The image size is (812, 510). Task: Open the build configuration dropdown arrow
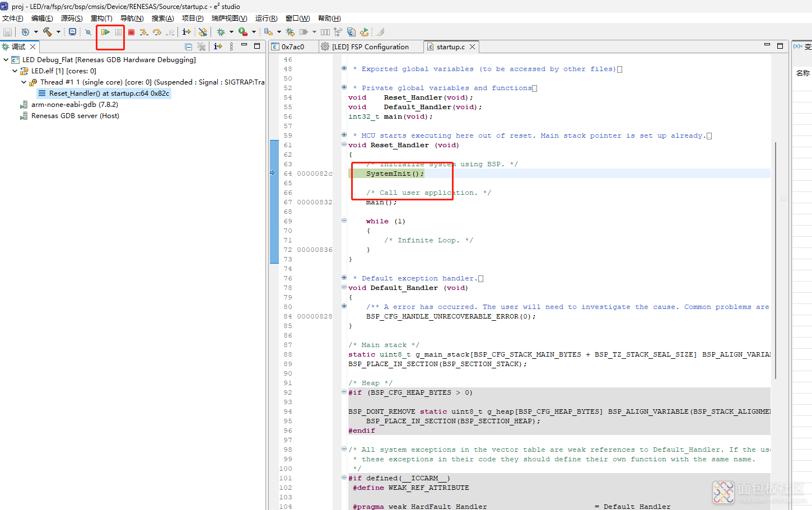pyautogui.click(x=36, y=32)
